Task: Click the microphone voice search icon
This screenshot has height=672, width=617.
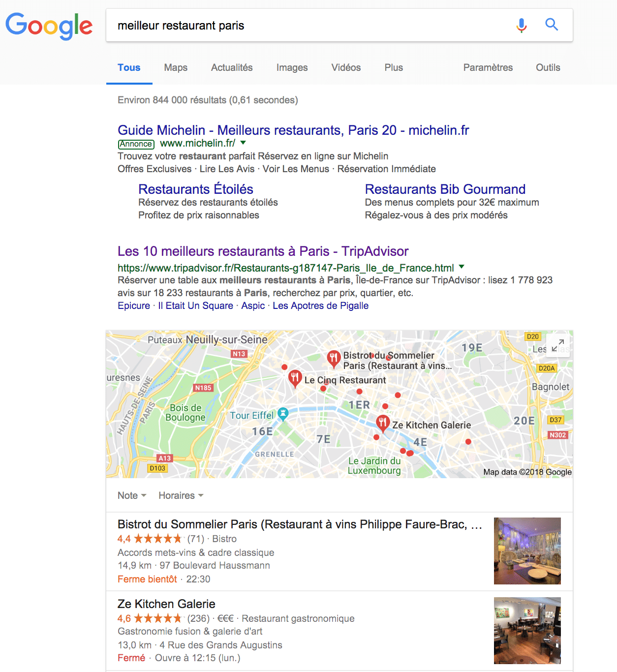Action: (x=522, y=25)
